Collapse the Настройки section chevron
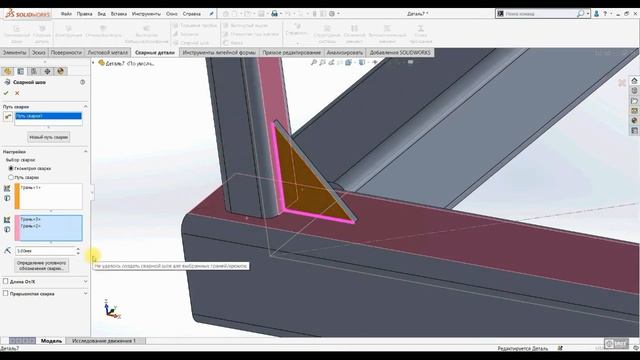The height and width of the screenshot is (360, 640). pyautogui.click(x=85, y=151)
